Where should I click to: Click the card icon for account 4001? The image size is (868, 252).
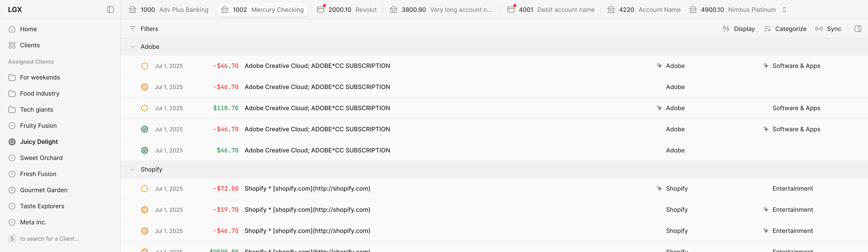click(511, 10)
